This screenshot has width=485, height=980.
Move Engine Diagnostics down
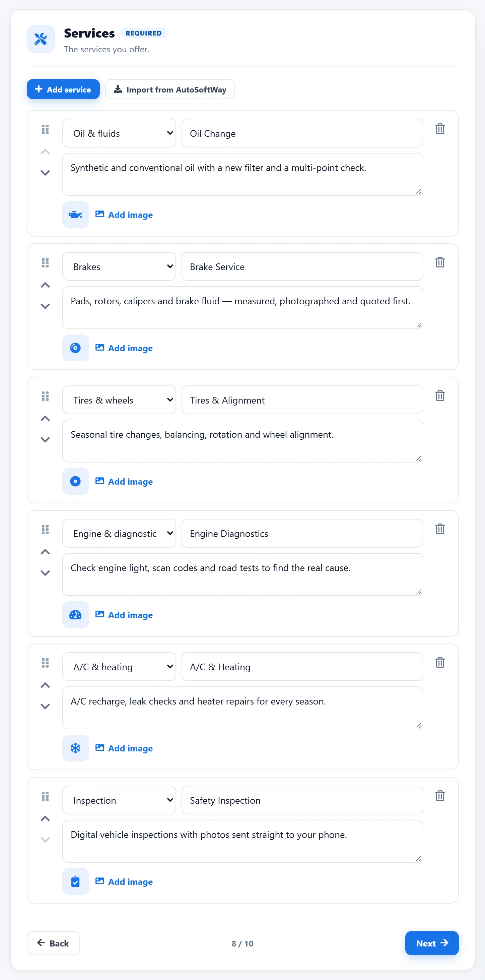tap(45, 573)
